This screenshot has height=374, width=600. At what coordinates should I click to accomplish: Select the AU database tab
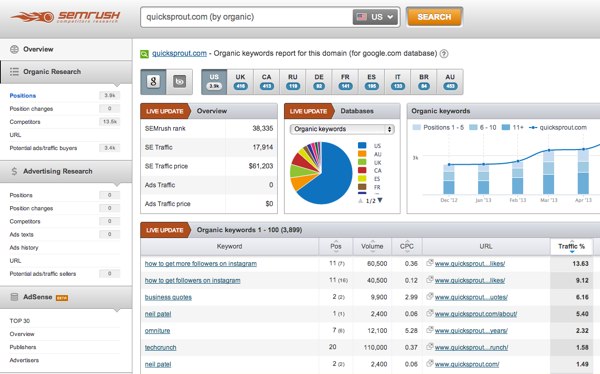[450, 82]
